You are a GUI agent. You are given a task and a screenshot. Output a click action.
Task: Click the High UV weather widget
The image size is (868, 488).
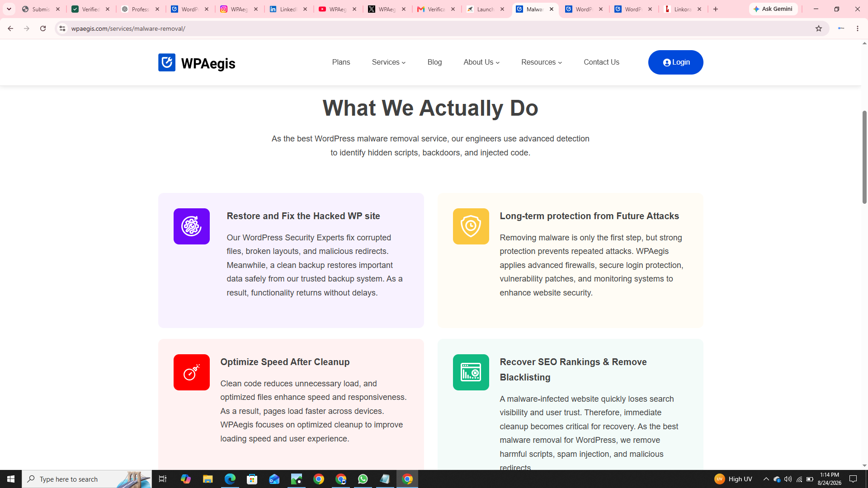(733, 479)
